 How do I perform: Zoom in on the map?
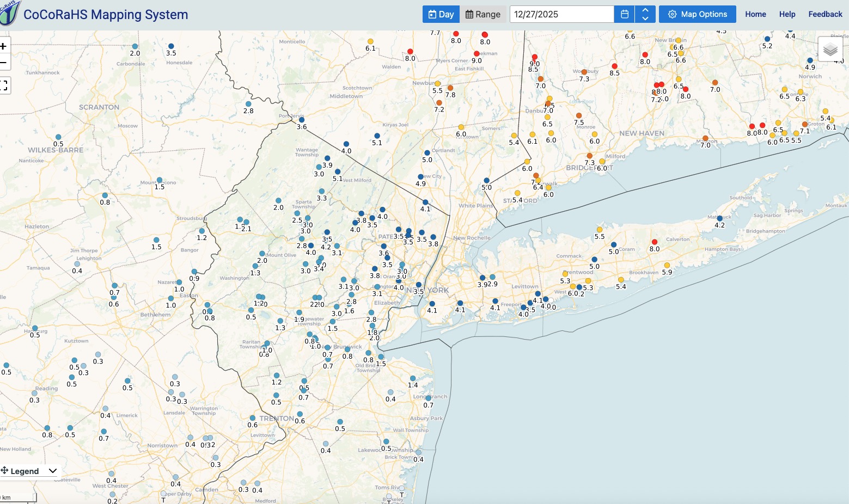click(4, 46)
